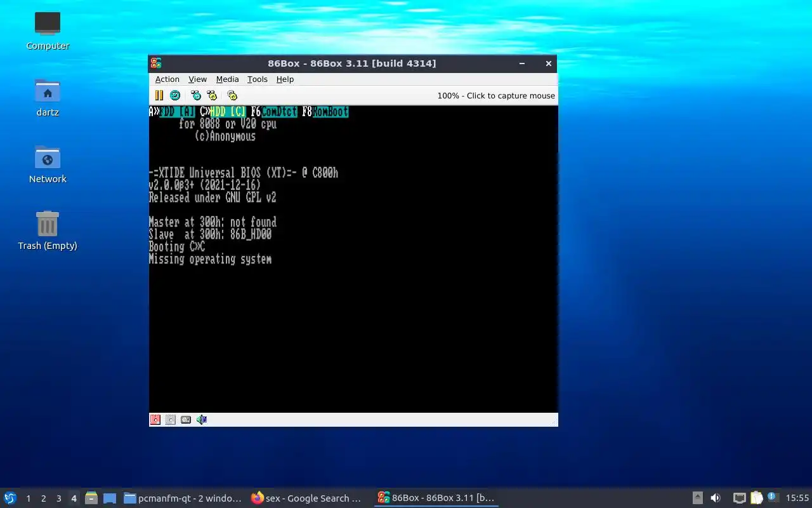This screenshot has width=812, height=508.
Task: Click the network connection tray icon
Action: 739,498
